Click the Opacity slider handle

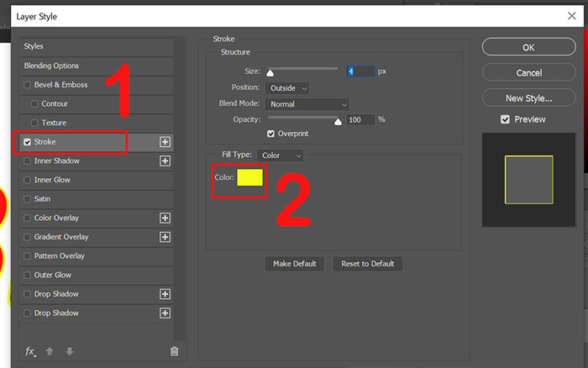[x=338, y=122]
